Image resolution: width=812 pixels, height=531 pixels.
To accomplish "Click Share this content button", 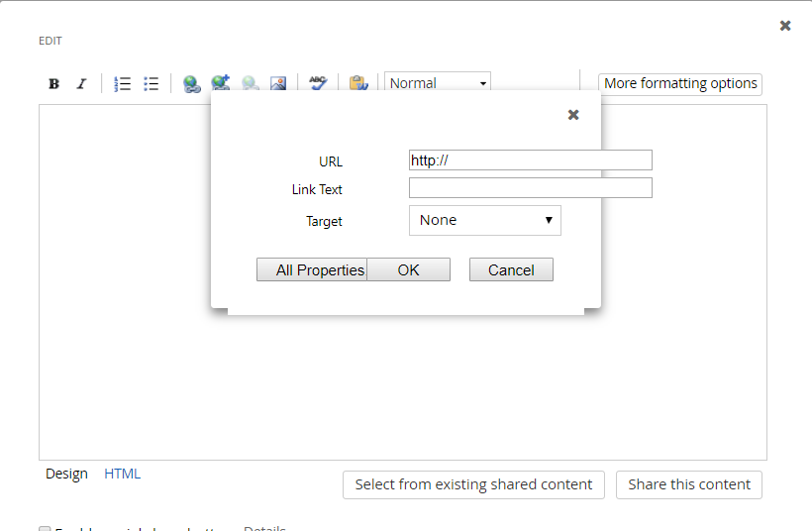I will 689,484.
